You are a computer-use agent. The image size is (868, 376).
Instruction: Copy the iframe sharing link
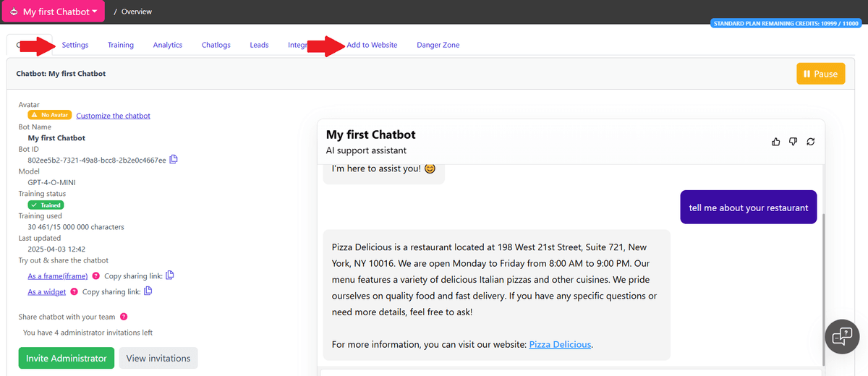point(170,275)
